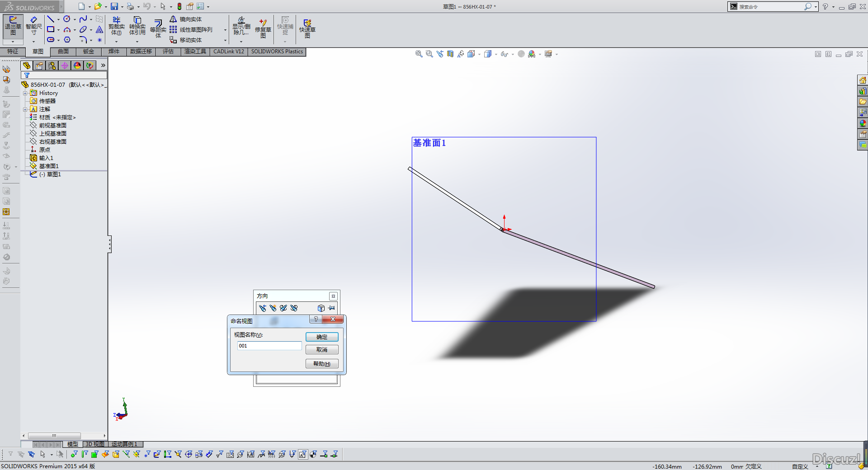Click Offset Entities (等距实体)
The width and height of the screenshot is (868, 470).
click(158, 28)
